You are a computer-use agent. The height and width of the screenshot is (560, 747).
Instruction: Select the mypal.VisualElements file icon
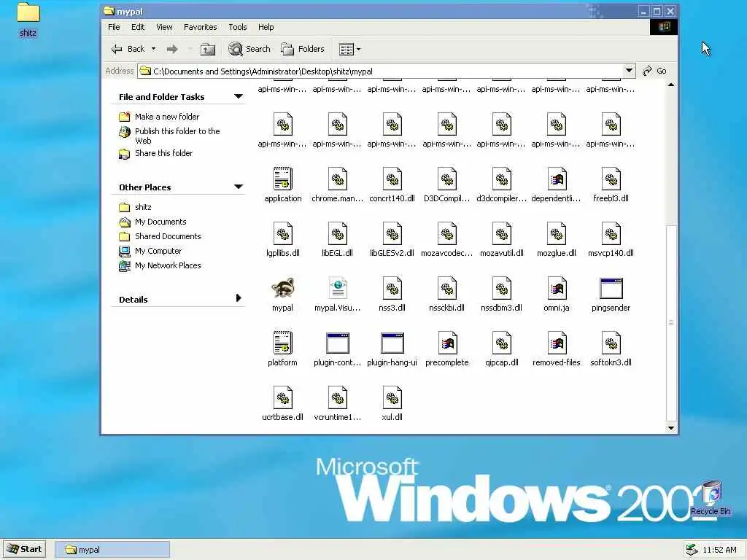337,288
